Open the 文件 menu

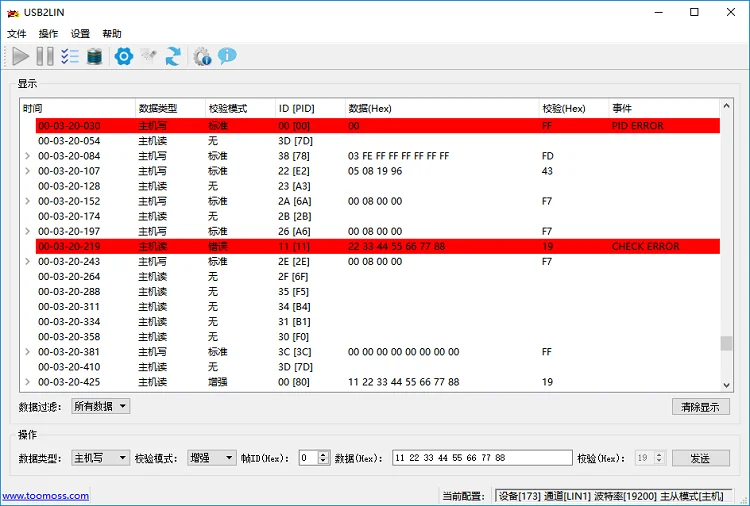tap(17, 34)
